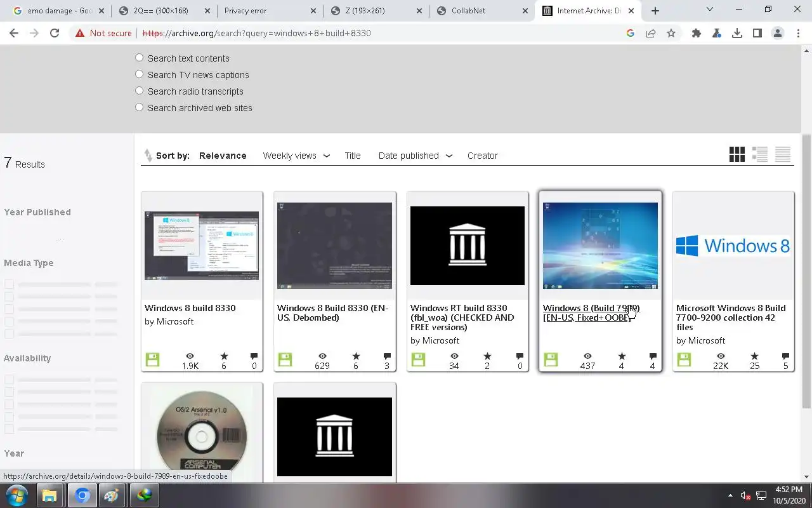
Task: Open Chrome profile avatar
Action: click(778, 33)
